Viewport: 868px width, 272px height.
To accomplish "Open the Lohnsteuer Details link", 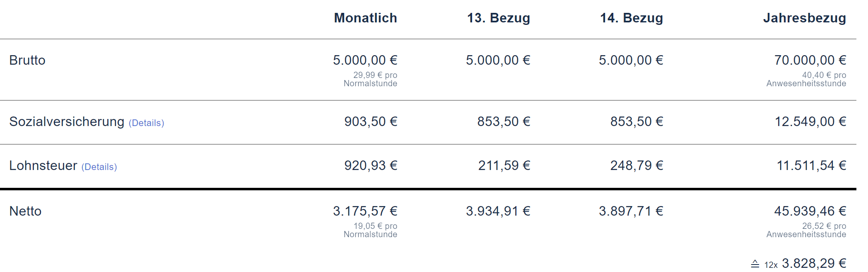I will [x=99, y=167].
